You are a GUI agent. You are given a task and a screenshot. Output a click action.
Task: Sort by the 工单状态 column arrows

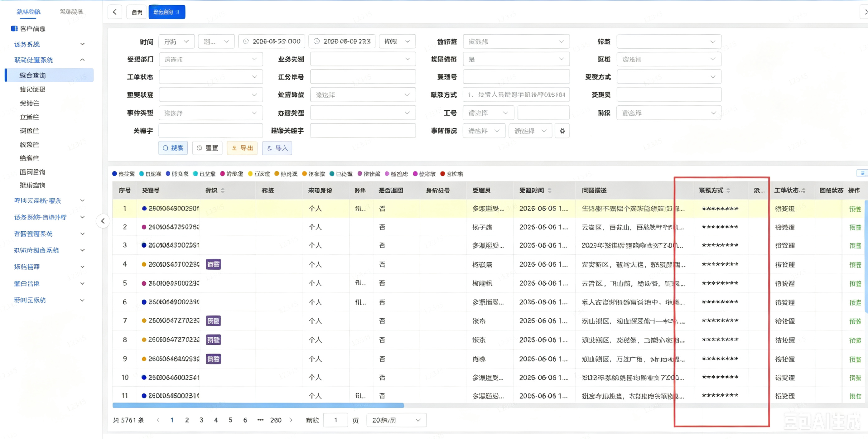pyautogui.click(x=803, y=191)
